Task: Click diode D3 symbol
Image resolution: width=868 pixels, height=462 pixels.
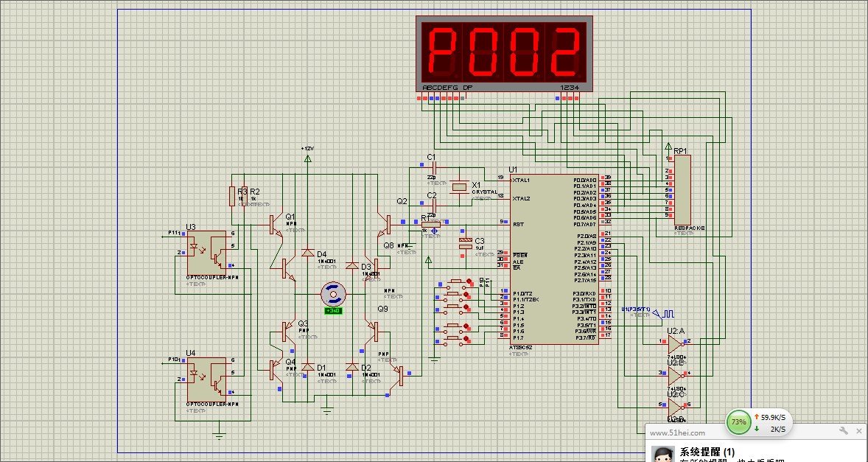Action: 351,266
